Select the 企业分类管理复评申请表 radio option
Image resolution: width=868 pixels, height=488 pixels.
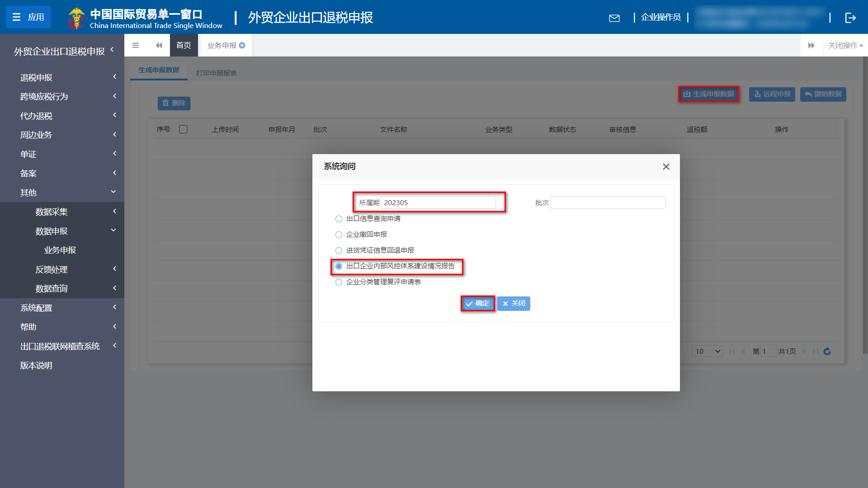point(339,282)
